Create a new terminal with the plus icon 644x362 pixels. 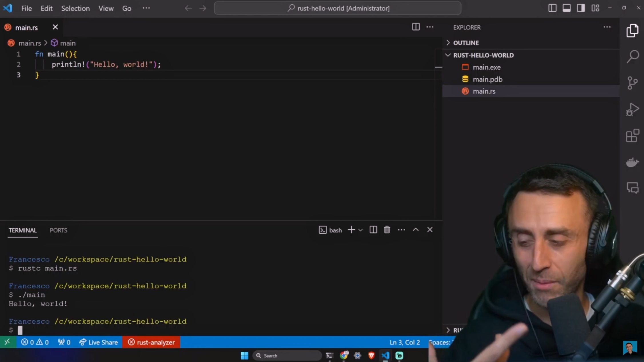point(351,230)
